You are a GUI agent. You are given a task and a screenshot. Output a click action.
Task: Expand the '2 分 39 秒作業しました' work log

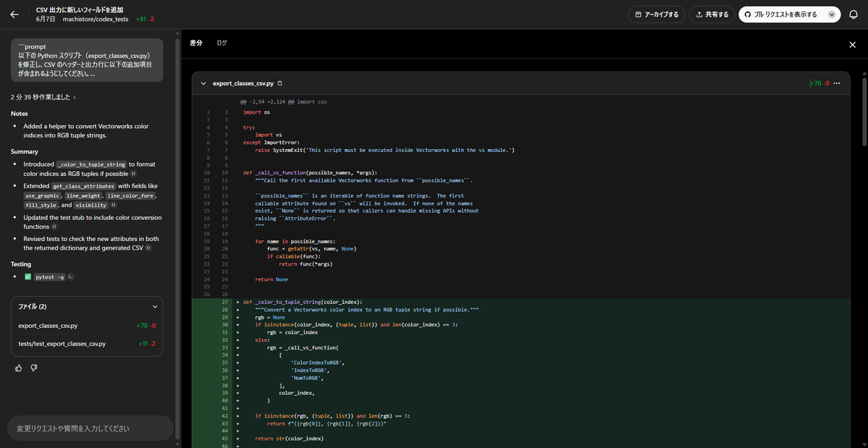43,97
